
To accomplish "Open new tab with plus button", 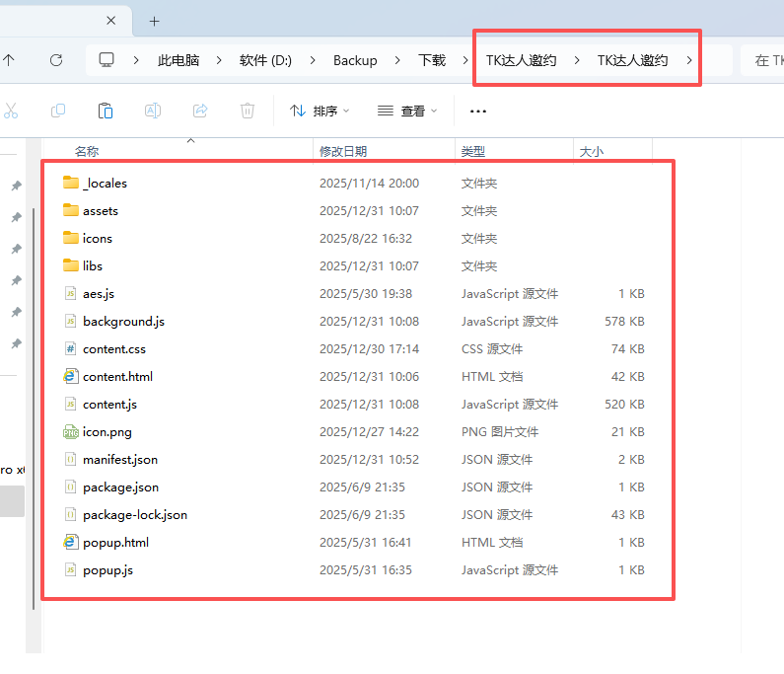I will point(155,21).
